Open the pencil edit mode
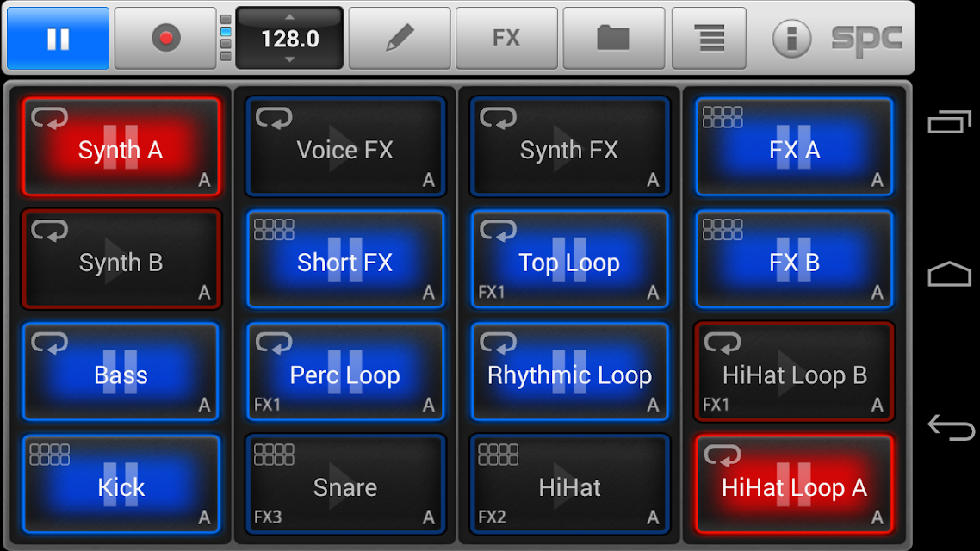The image size is (980, 551). (400, 39)
